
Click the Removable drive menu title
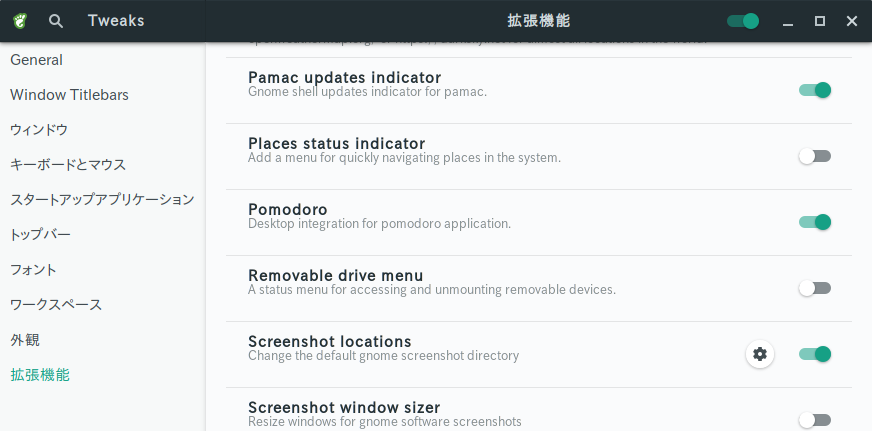coord(335,275)
